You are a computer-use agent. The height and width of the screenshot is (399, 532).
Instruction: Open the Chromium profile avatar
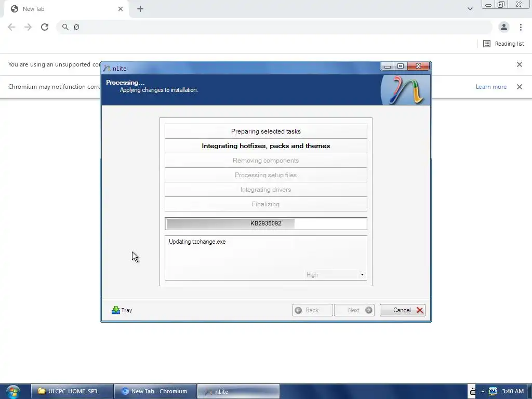(x=504, y=27)
